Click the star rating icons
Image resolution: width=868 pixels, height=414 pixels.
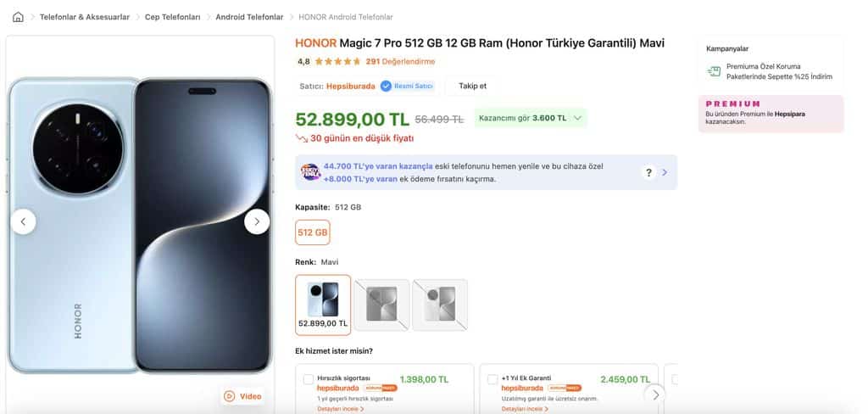[337, 61]
